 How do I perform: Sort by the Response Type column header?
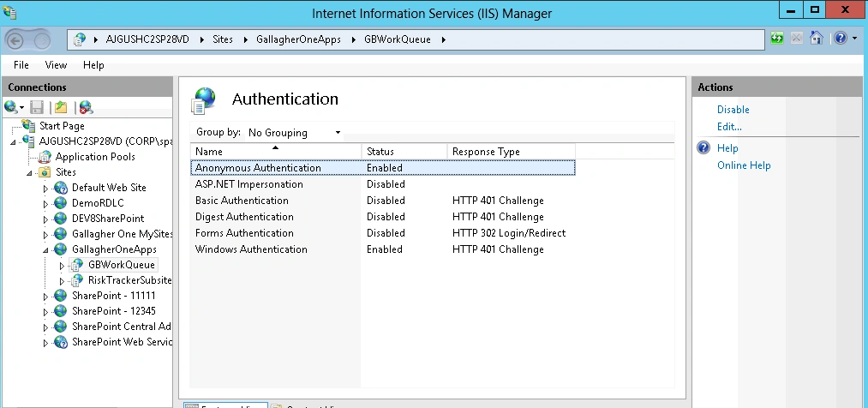512,151
